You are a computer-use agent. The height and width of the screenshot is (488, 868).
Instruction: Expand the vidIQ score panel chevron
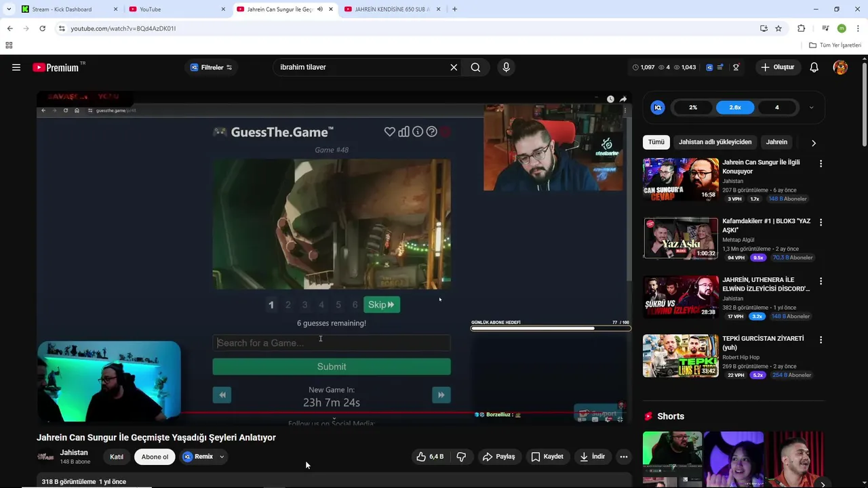pyautogui.click(x=811, y=107)
